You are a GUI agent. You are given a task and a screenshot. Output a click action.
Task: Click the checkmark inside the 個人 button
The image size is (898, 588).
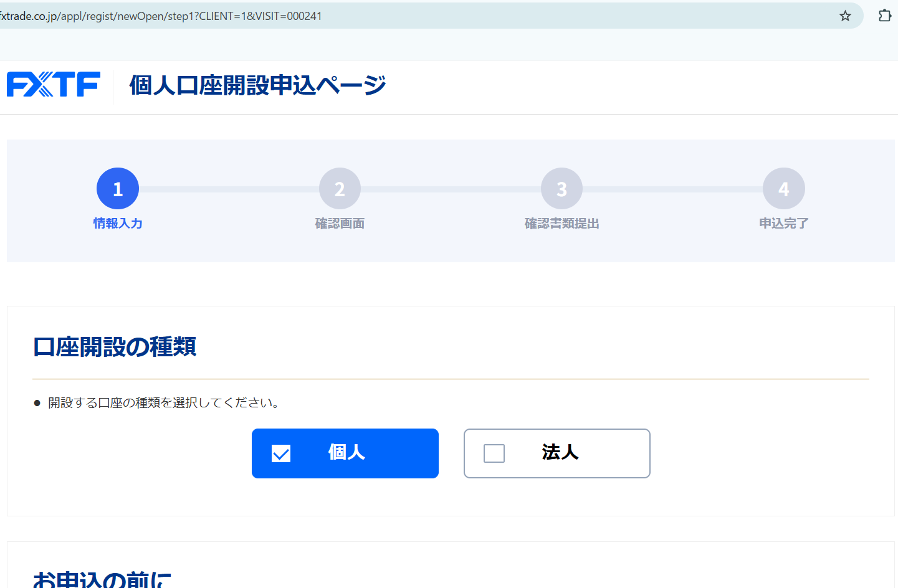coord(280,453)
